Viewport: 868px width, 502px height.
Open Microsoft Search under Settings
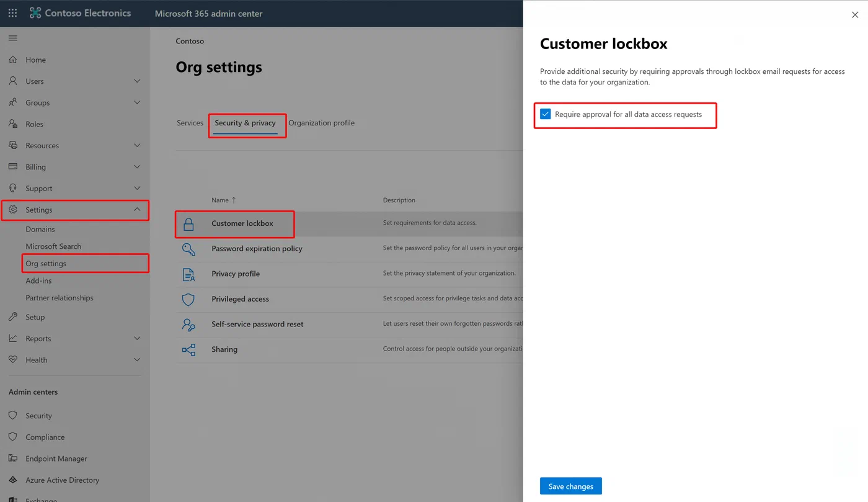point(53,246)
